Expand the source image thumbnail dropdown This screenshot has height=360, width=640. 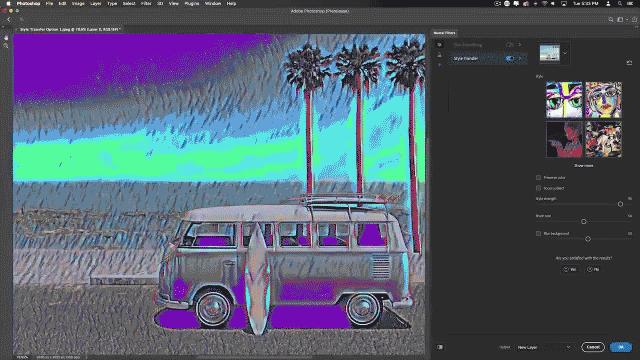[565, 53]
